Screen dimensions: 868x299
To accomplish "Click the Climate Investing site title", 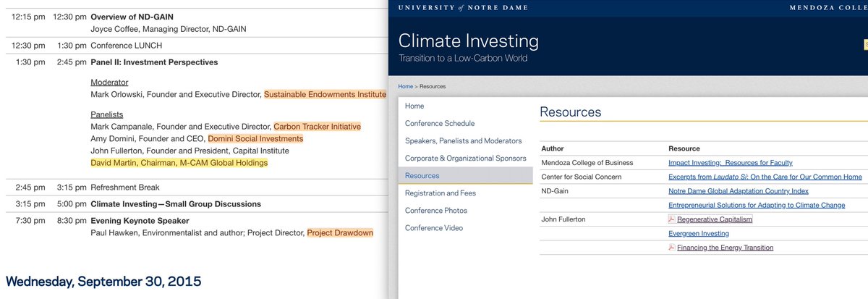I will (x=469, y=41).
